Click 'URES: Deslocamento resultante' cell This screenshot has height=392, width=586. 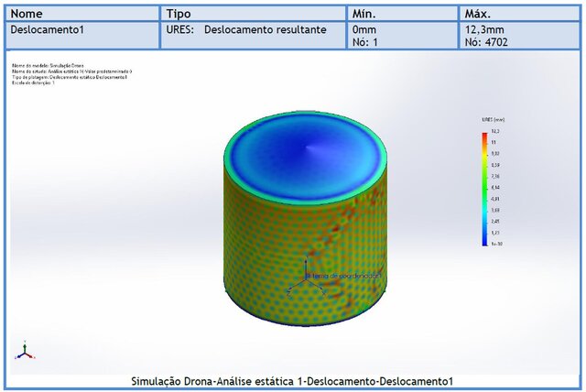click(x=246, y=29)
